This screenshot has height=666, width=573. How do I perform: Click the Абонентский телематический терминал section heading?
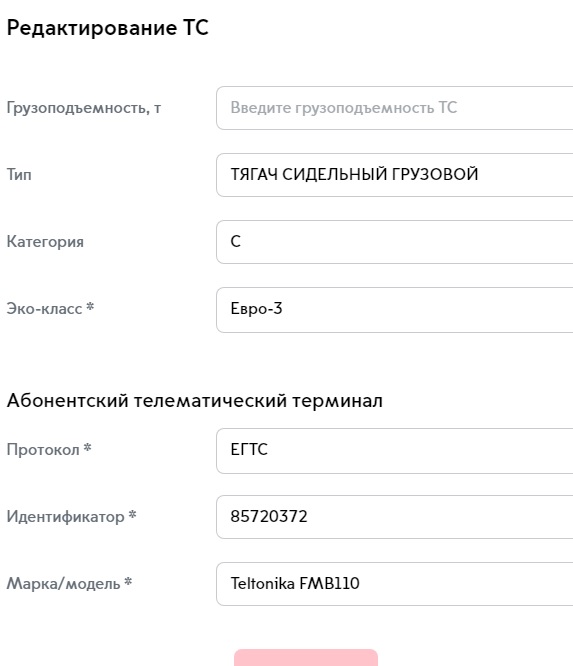pos(195,401)
